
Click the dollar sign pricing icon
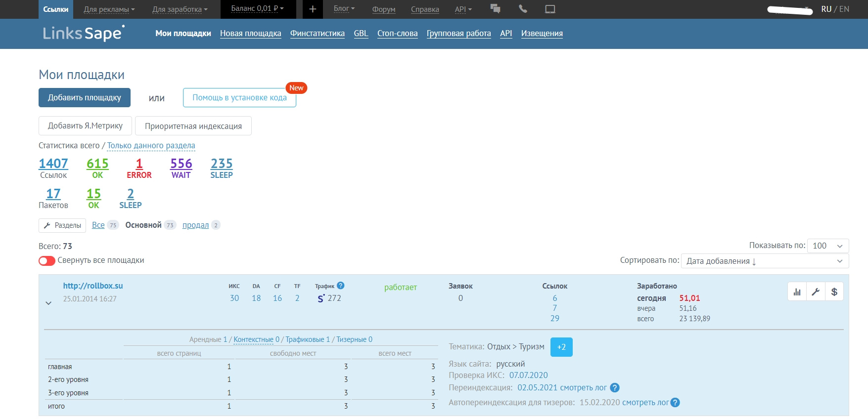coord(834,292)
